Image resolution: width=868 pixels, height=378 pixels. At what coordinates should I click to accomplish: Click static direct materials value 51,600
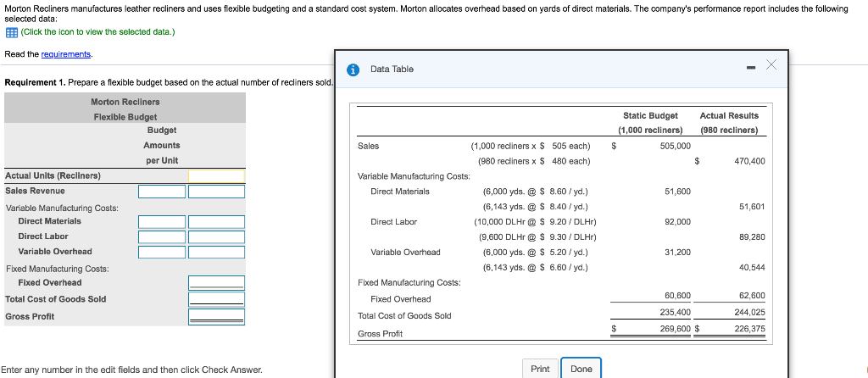click(677, 192)
